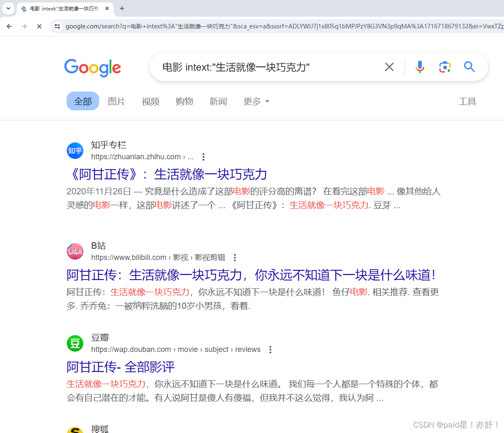Open the tab search dropdown arrow

pyautogui.click(x=8, y=8)
